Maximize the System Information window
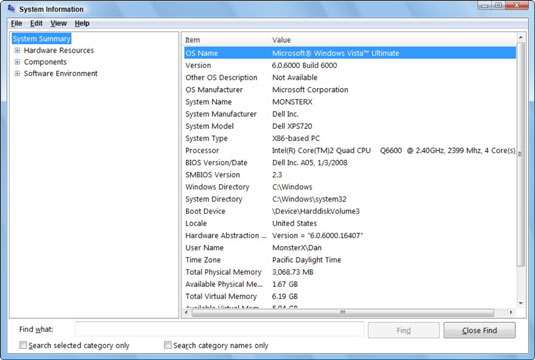 pos(498,5)
